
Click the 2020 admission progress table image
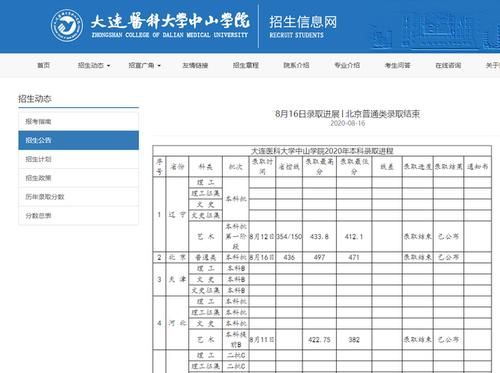click(x=322, y=259)
